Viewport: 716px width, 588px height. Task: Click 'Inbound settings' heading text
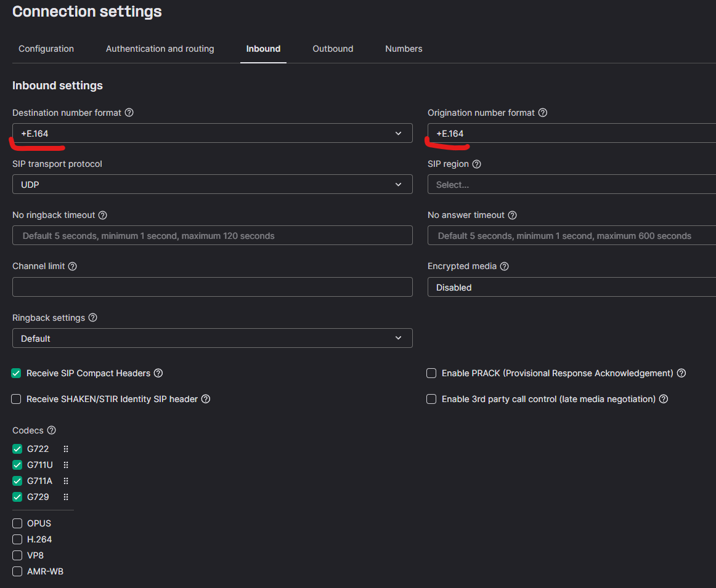(x=57, y=86)
